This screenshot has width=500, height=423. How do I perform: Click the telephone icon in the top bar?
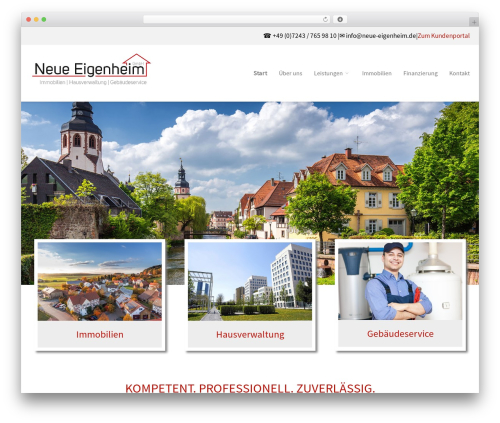(267, 36)
